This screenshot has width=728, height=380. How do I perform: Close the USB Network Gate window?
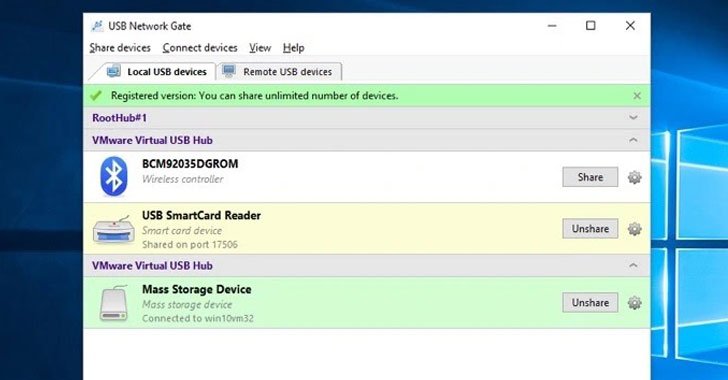point(630,26)
